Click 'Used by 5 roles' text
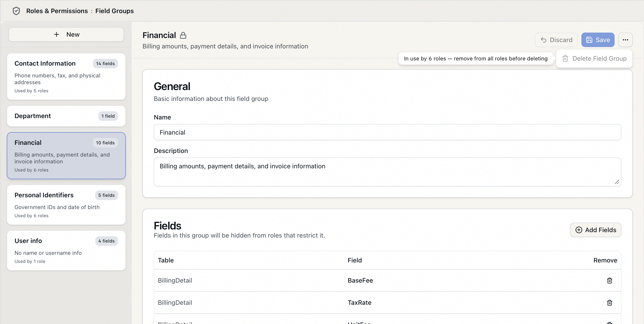 click(x=31, y=91)
